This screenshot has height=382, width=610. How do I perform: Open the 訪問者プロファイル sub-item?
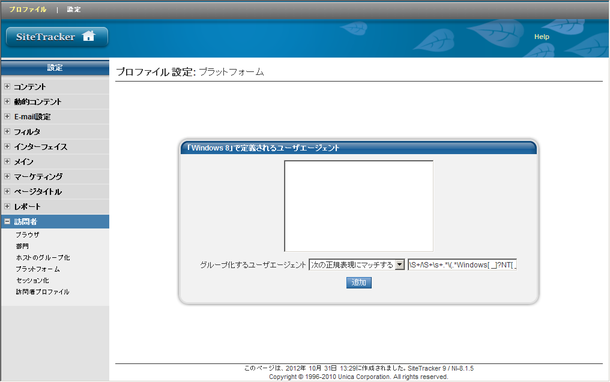click(x=42, y=291)
